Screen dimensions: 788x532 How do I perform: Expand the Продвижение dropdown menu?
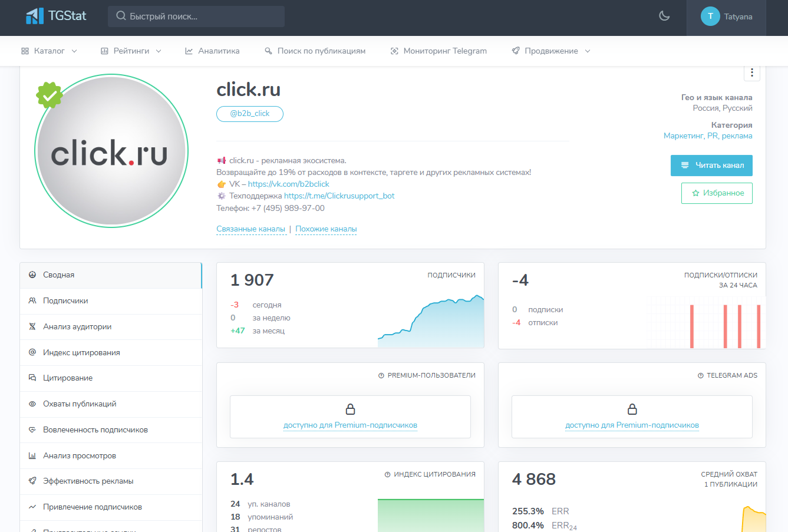pyautogui.click(x=551, y=51)
